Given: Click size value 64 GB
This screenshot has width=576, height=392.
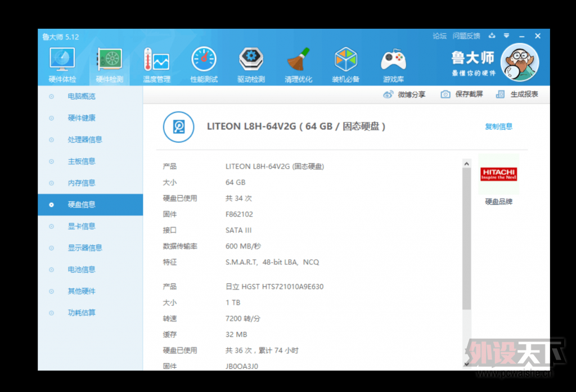Looking at the screenshot, I should (236, 183).
